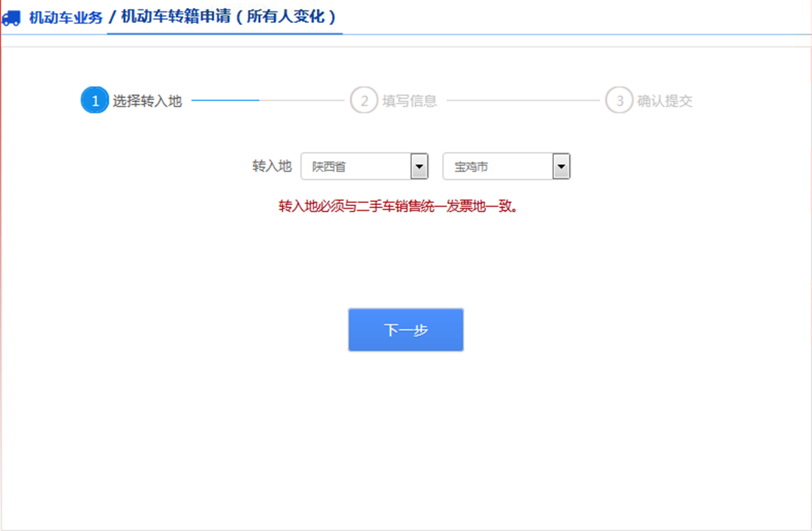Click the progress line between 填写信息 and step 3
812x531 pixels.
523,101
